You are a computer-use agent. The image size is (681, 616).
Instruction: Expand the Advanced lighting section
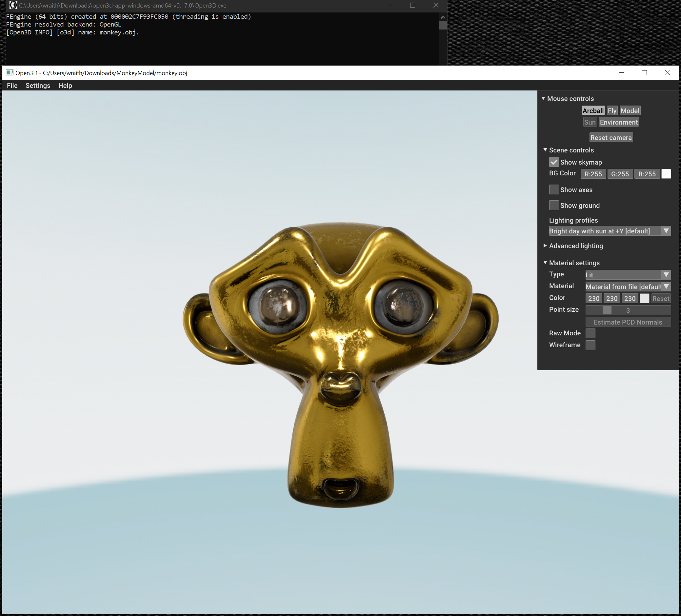(x=545, y=246)
